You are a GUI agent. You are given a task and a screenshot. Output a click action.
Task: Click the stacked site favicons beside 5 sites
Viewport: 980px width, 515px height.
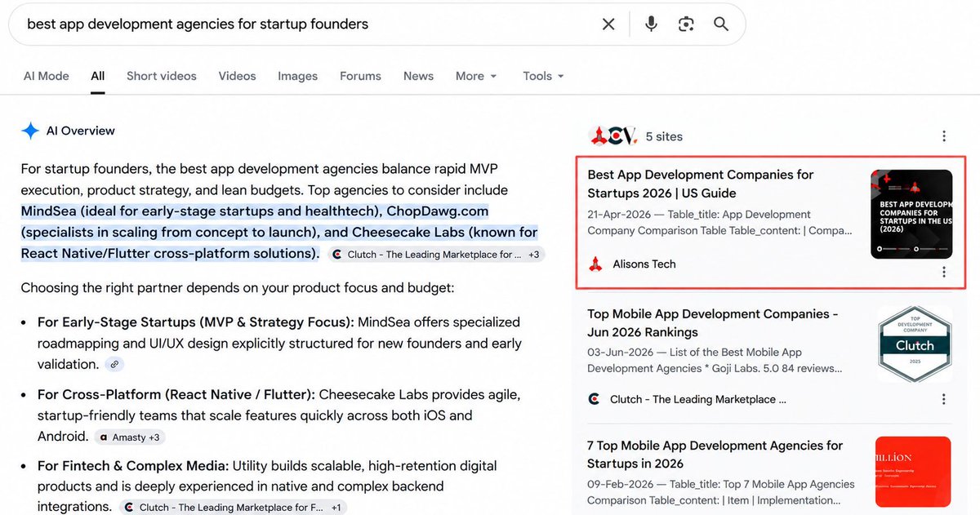[x=612, y=136]
